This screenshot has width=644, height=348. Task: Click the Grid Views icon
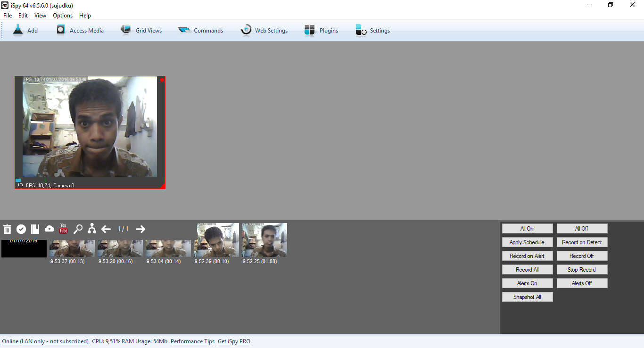pos(125,29)
